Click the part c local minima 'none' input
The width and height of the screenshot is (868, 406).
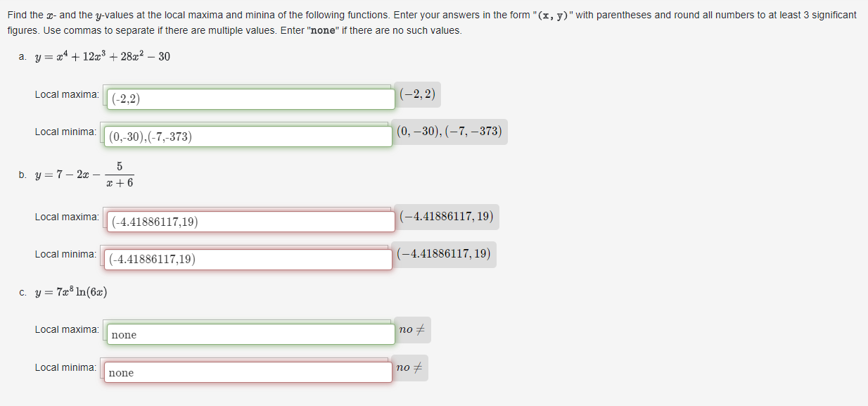tap(249, 372)
